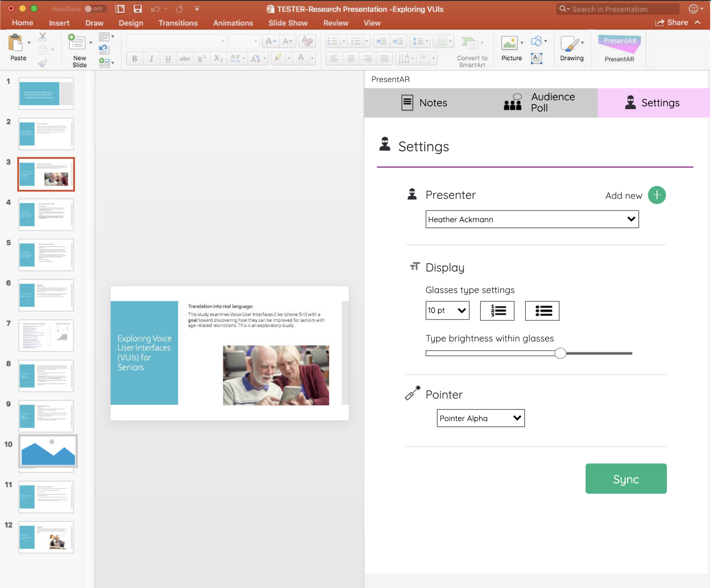Switch to the Notes tab in PresentAR
Viewport: 711px width, 588px height.
(x=424, y=103)
